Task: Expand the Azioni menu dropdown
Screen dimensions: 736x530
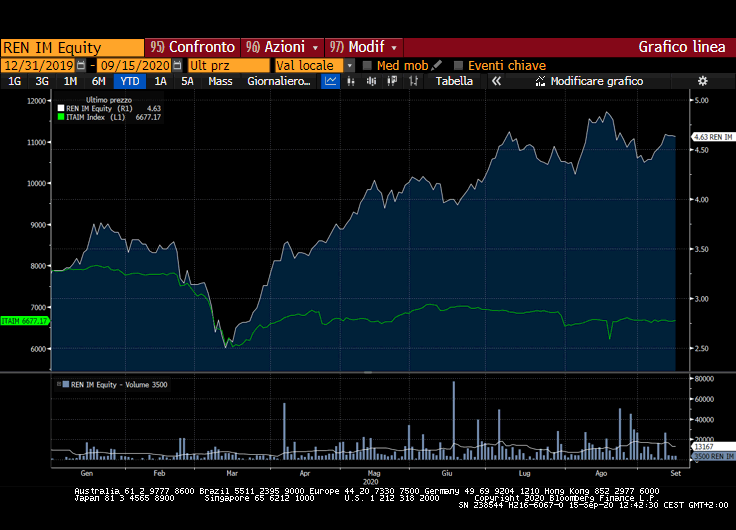Action: (316, 47)
